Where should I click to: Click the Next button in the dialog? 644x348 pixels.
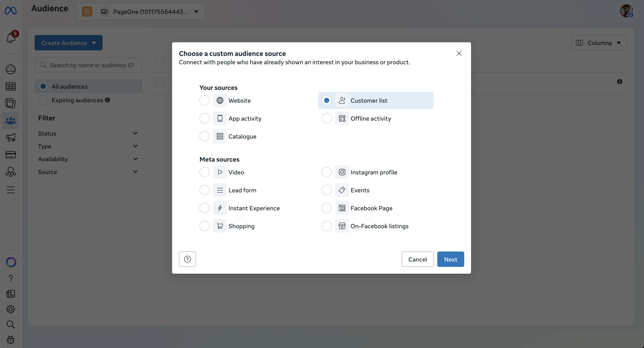450,259
